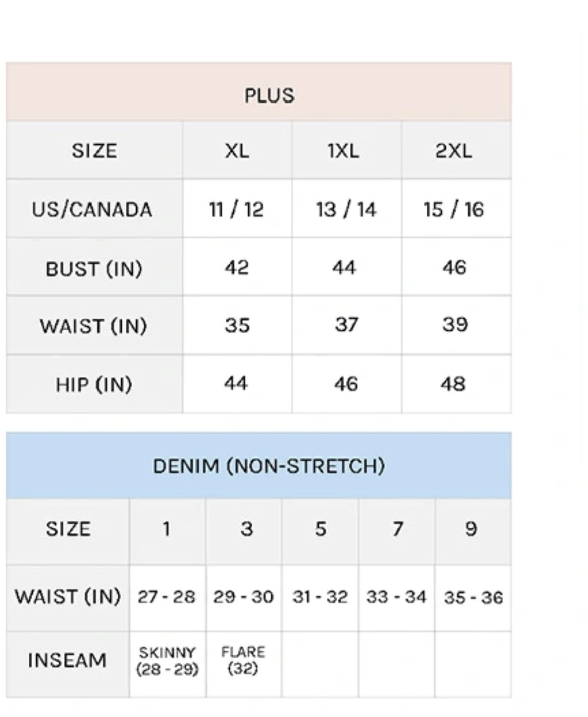588x717 pixels.
Task: Click the 15 / 16 size cell
Action: click(454, 210)
